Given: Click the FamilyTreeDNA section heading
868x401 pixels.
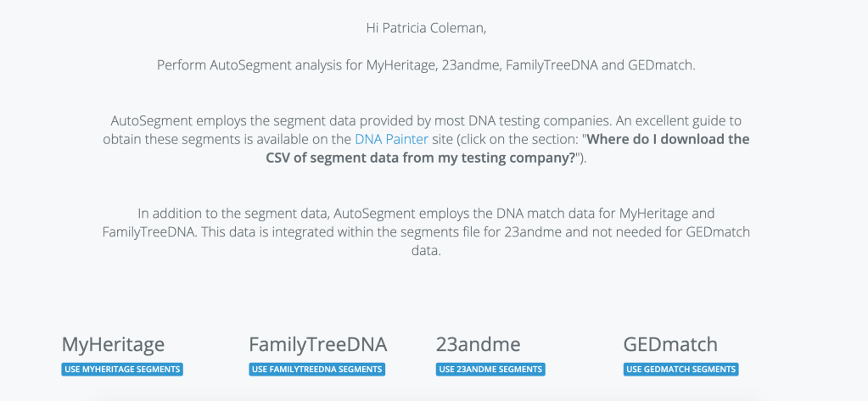Looking at the screenshot, I should pyautogui.click(x=317, y=344).
